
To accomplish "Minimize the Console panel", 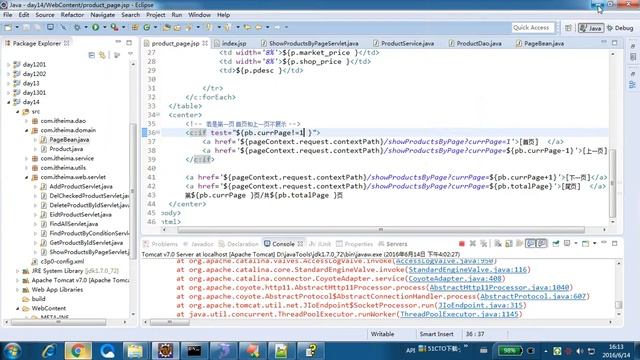I will [x=604, y=243].
